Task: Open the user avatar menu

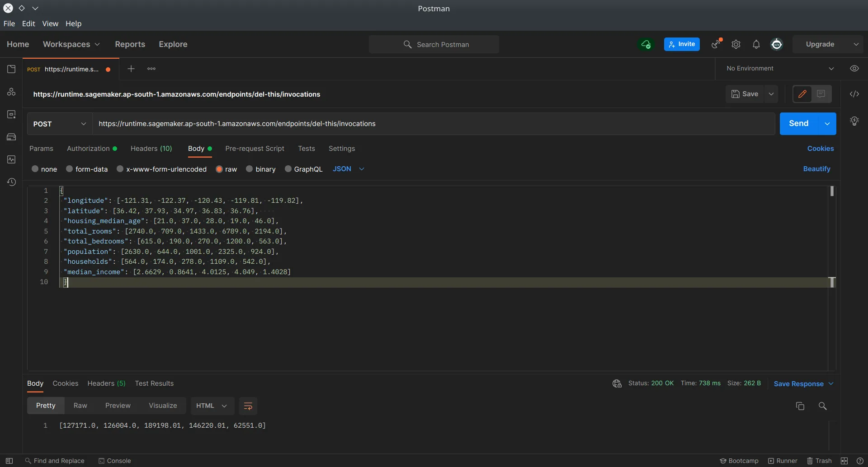Action: [x=777, y=44]
